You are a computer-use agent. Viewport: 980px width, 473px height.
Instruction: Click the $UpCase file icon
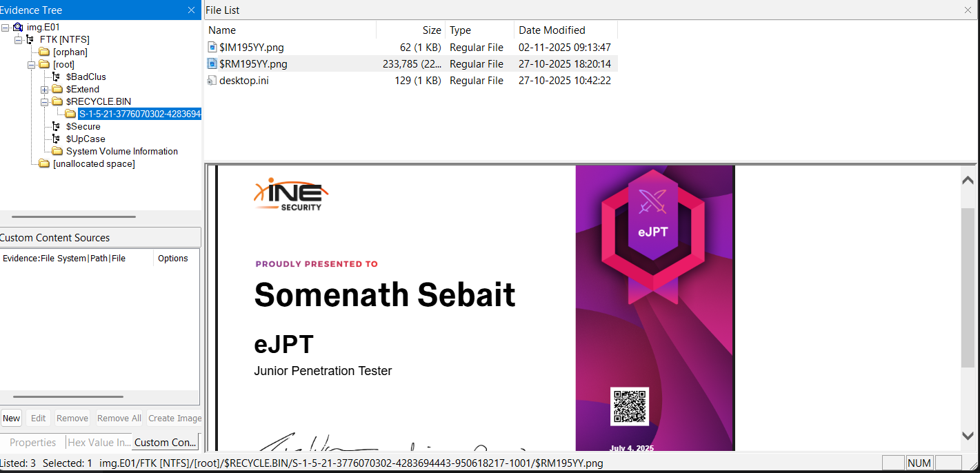click(x=57, y=139)
